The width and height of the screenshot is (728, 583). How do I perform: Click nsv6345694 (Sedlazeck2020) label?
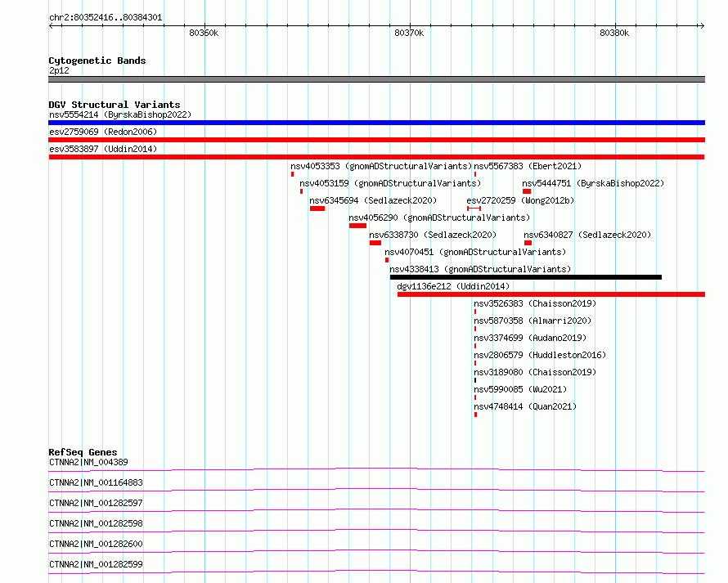point(373,200)
